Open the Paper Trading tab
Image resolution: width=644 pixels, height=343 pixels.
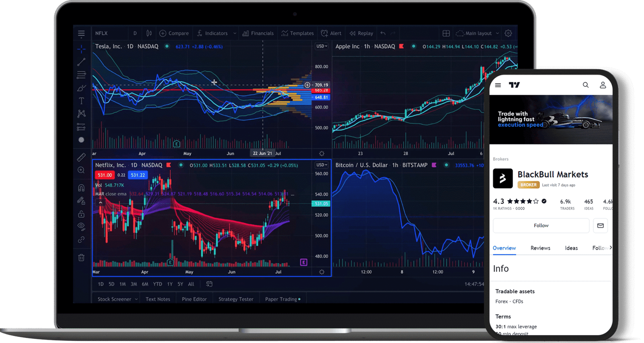(283, 299)
